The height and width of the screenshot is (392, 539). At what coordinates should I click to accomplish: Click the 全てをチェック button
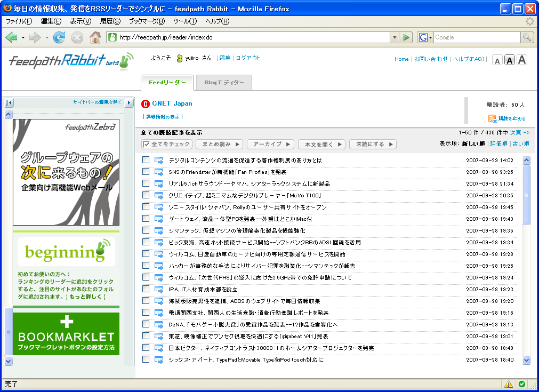[167, 145]
